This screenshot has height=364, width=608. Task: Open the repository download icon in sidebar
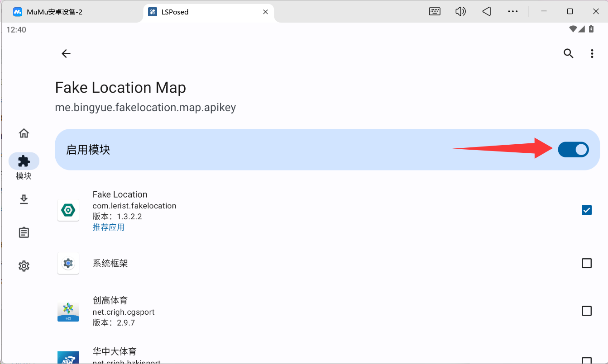tap(24, 199)
